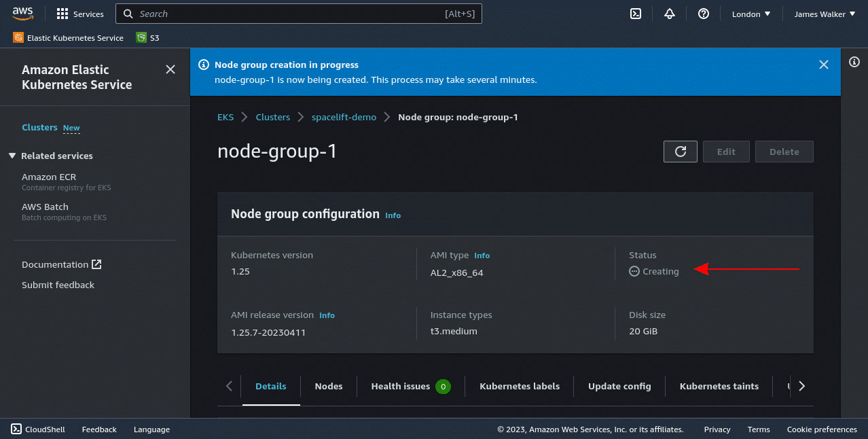Open Elastic Kubernetes Service shortcut
This screenshot has width=868, height=439.
(x=68, y=38)
